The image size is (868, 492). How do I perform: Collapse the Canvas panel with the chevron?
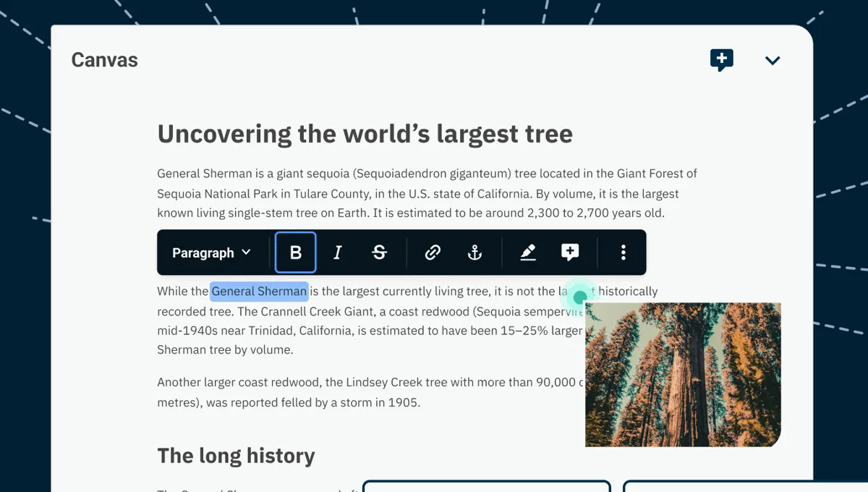pyautogui.click(x=773, y=61)
